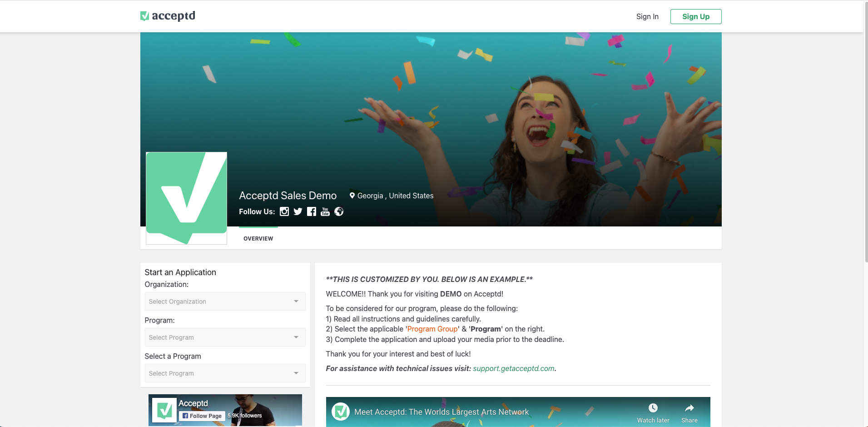The width and height of the screenshot is (868, 427).
Task: Open the Acceptd YouTube channel
Action: (325, 211)
